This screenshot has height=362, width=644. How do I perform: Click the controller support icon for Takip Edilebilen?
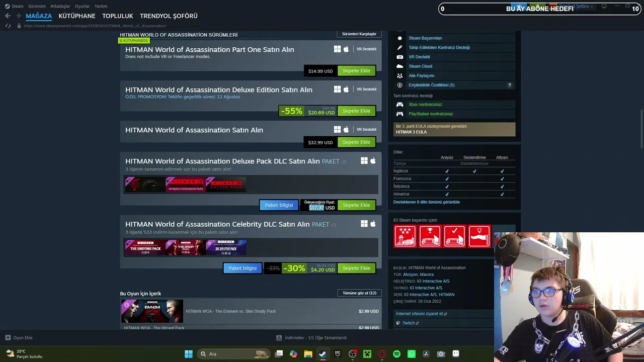[400, 47]
